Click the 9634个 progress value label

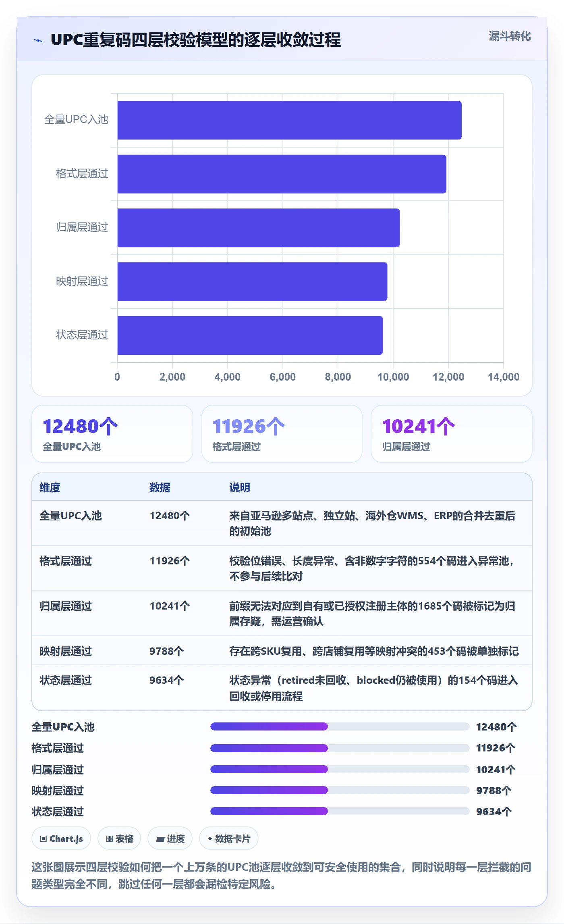(494, 812)
